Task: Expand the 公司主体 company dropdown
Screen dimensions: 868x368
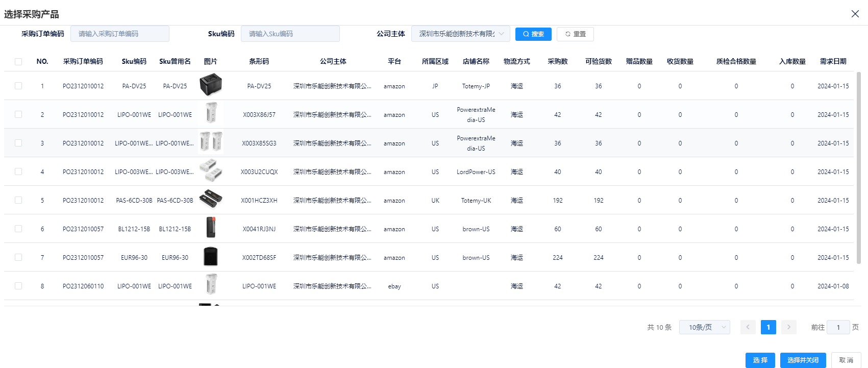Action: [x=460, y=34]
